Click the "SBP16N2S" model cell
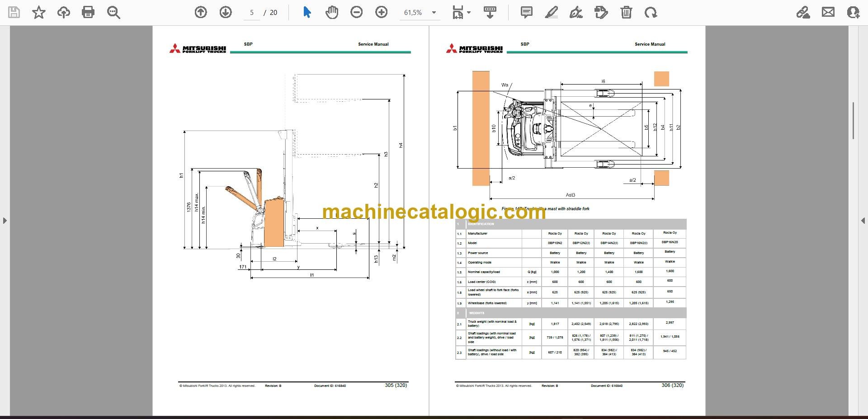 [670, 242]
